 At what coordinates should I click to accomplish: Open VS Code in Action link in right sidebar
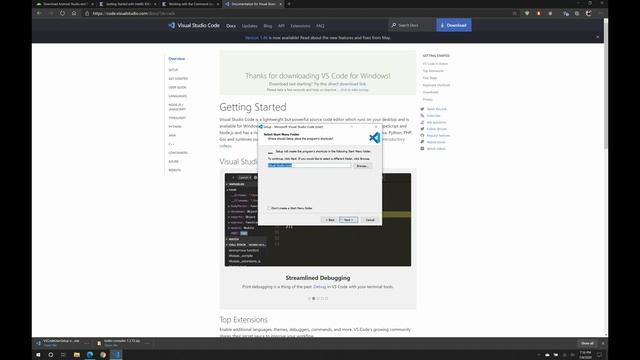[435, 64]
